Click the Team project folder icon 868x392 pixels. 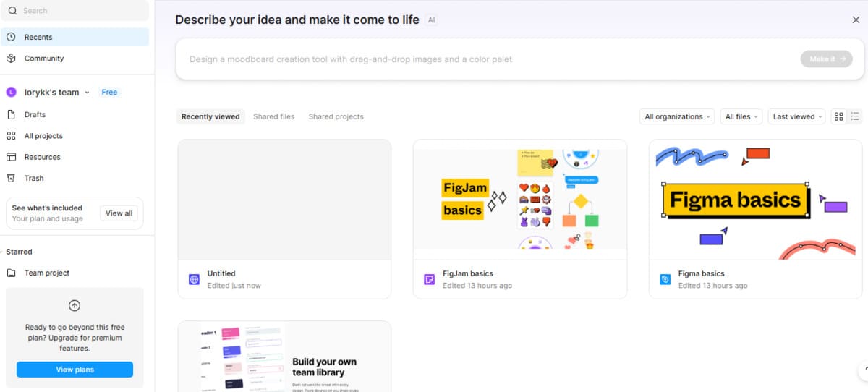[x=11, y=273]
